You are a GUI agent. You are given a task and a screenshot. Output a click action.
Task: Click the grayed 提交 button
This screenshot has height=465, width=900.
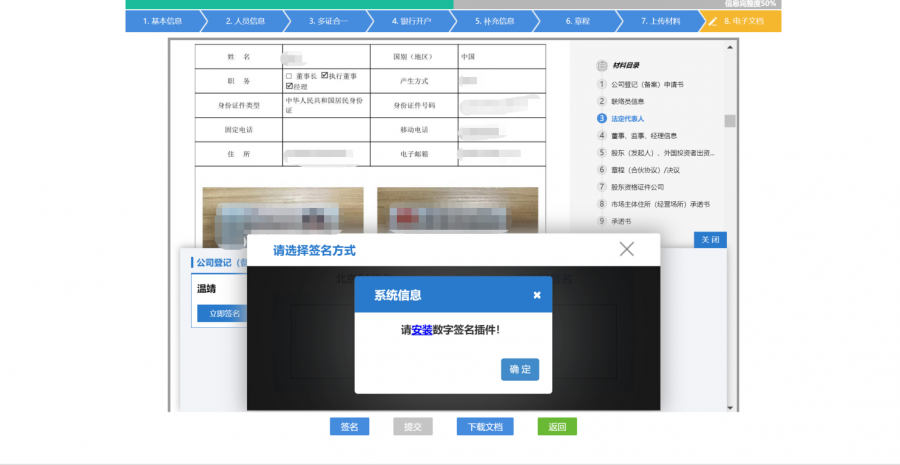pos(413,427)
